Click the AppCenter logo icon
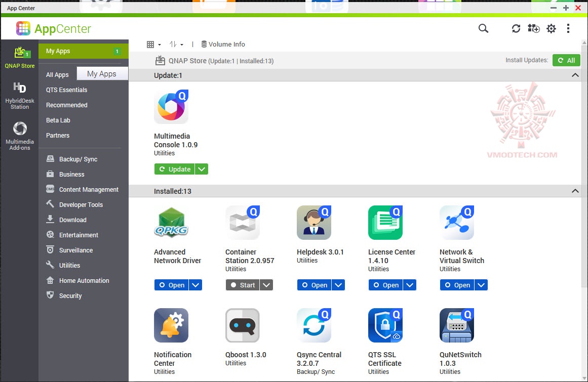588x382 pixels. click(x=23, y=28)
